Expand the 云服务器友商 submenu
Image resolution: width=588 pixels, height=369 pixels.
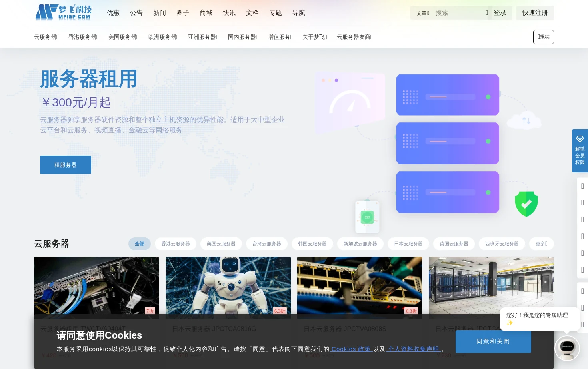click(x=355, y=37)
